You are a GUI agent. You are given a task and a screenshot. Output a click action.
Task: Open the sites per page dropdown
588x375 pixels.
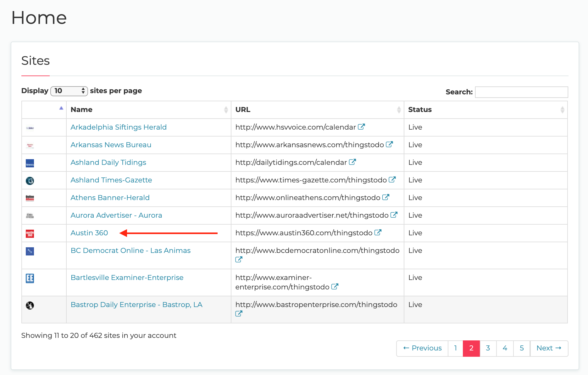69,91
